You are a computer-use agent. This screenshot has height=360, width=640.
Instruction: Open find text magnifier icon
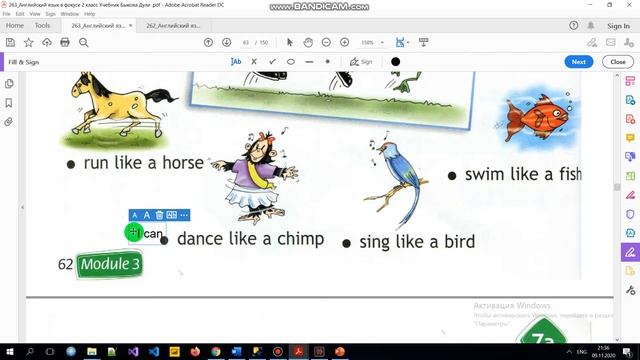pos(84,42)
